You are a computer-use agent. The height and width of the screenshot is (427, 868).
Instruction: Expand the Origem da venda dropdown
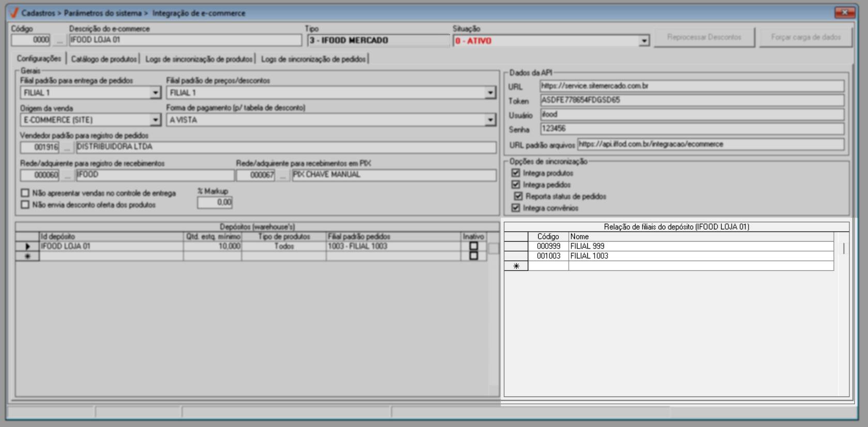tap(155, 120)
